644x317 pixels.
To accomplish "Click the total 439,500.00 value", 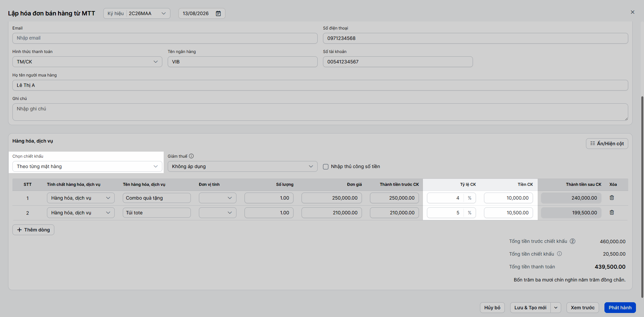I will pos(610,267).
